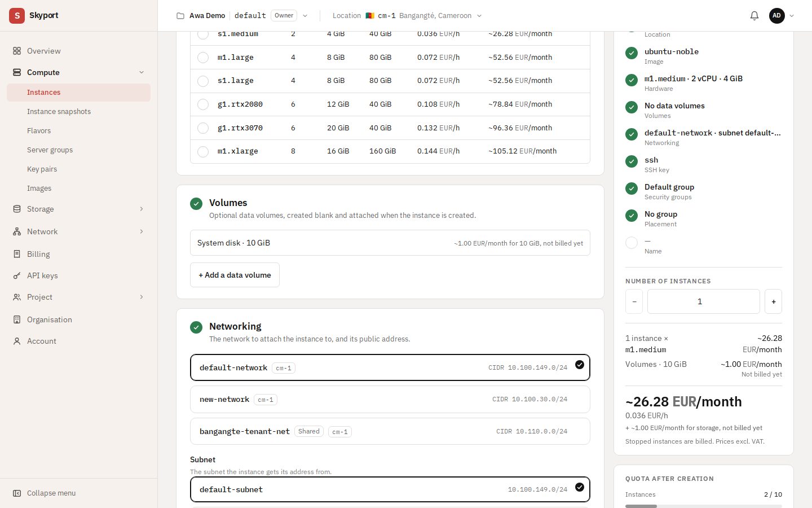Click the Compute server icon

click(17, 72)
